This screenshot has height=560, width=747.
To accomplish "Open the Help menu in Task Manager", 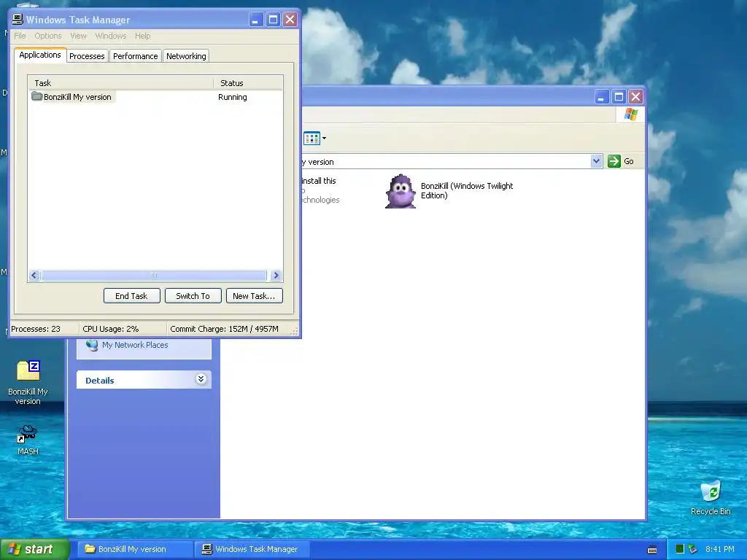I will [x=142, y=36].
